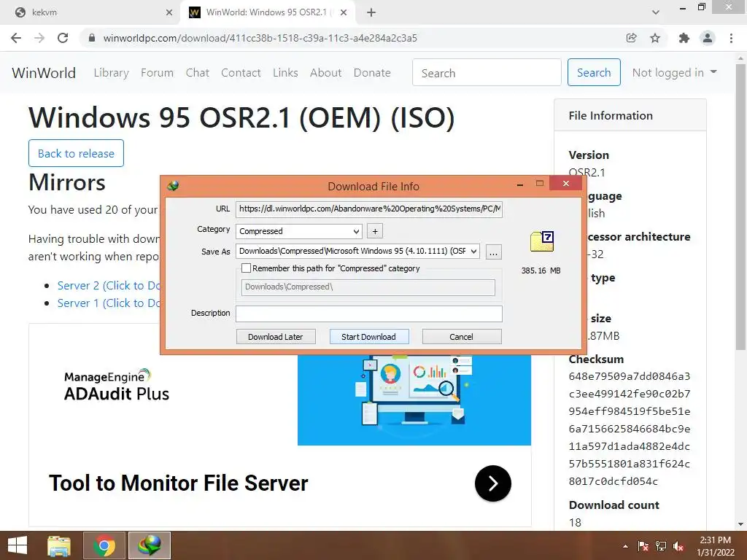Click the 385.16 MB file size text

(541, 271)
